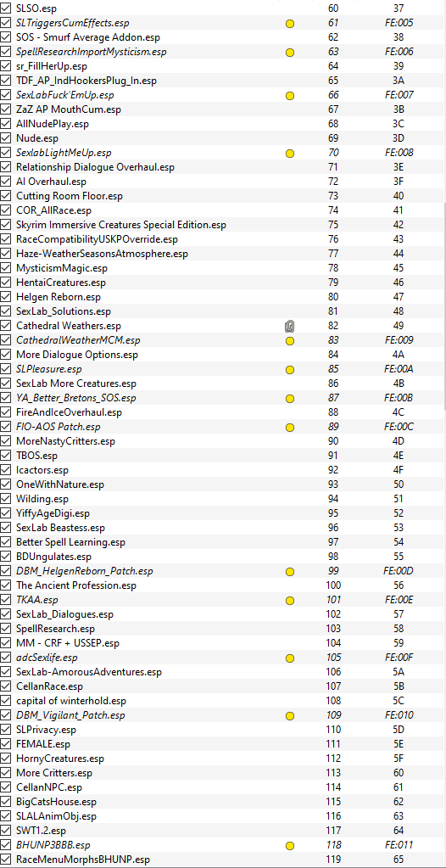Click yellow flag icon for BHUNP3BBB.esp

click(289, 845)
